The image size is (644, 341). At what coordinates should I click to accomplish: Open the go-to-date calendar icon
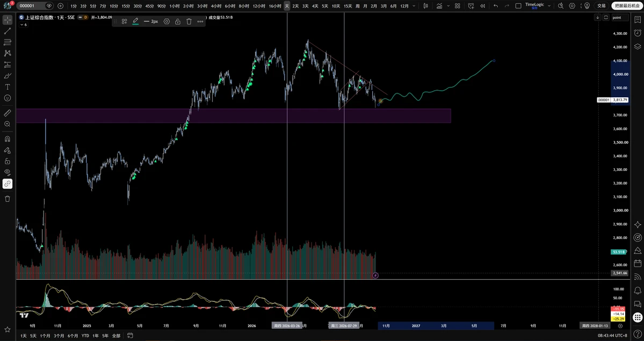click(130, 336)
